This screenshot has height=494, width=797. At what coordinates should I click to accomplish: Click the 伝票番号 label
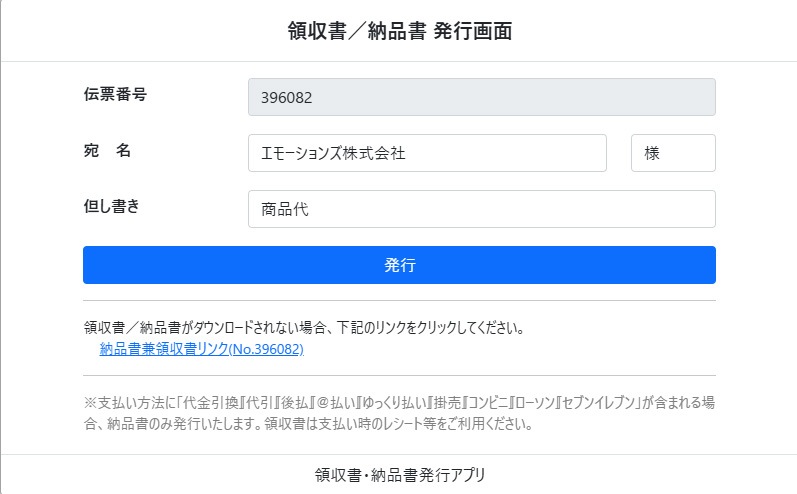(115, 94)
